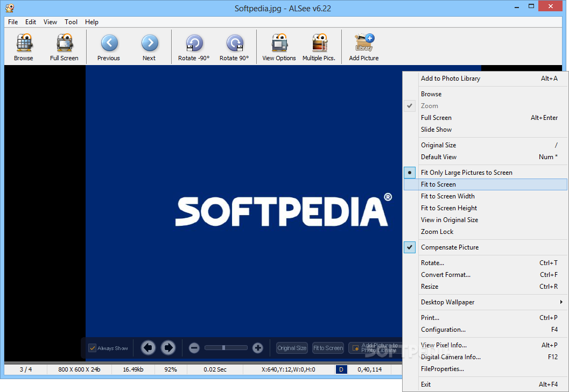Screen dimensions: 569x392
Task: Choose Resize menu entry
Action: tap(485, 287)
